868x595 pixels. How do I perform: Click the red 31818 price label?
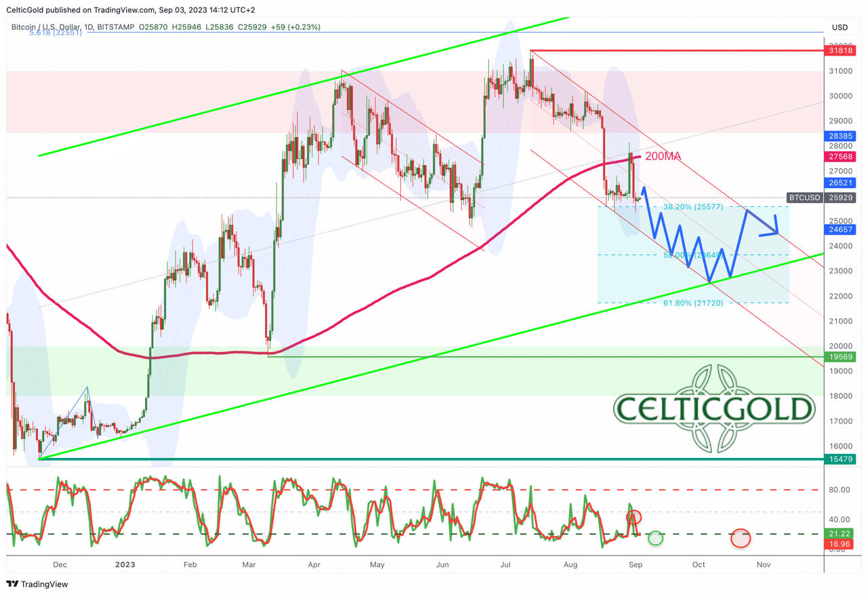click(840, 50)
